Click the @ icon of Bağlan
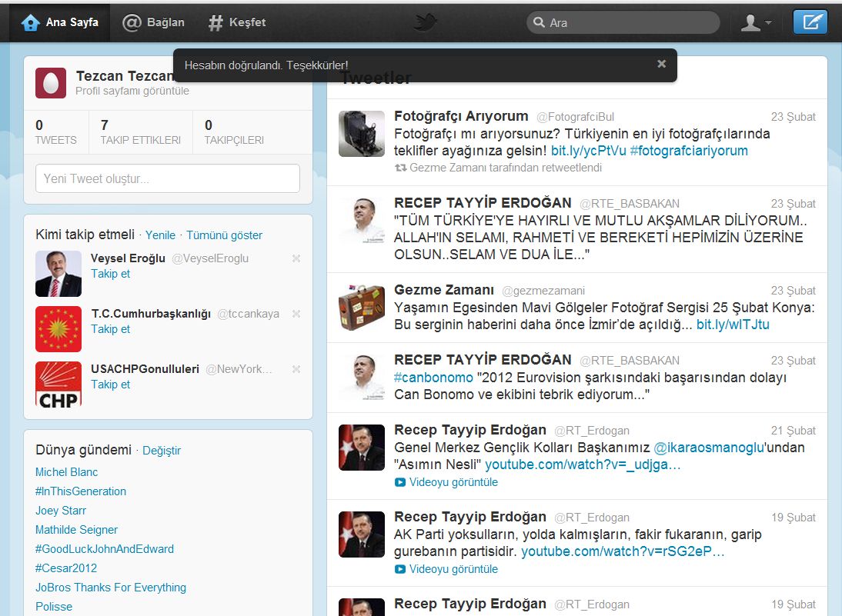This screenshot has height=616, width=842. coord(132,22)
